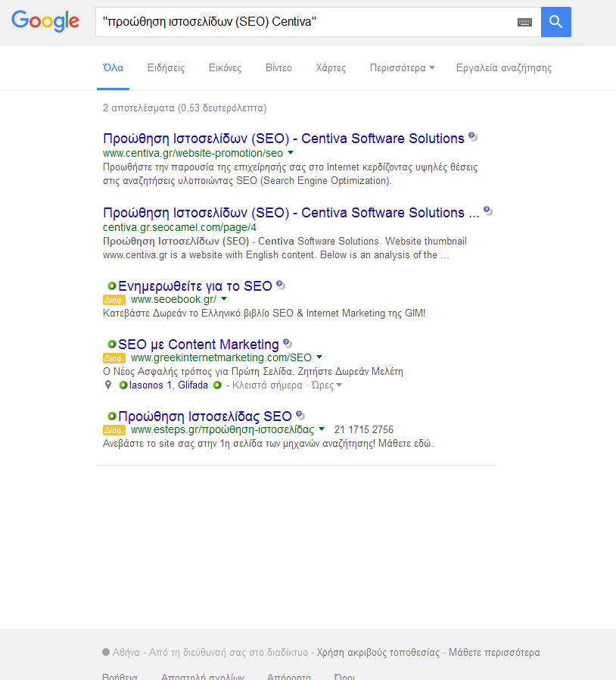Click www.seoebook.gr/ URL text
Viewport: 616px width, 680px height.
click(x=173, y=299)
